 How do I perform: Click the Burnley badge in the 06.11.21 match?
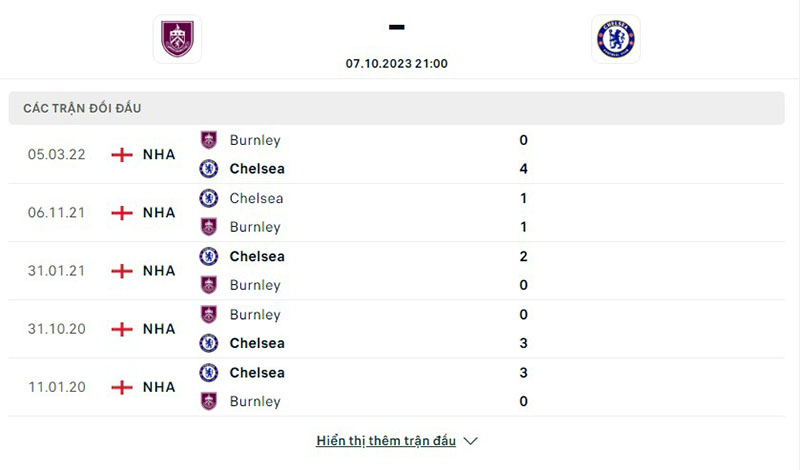[x=209, y=227]
